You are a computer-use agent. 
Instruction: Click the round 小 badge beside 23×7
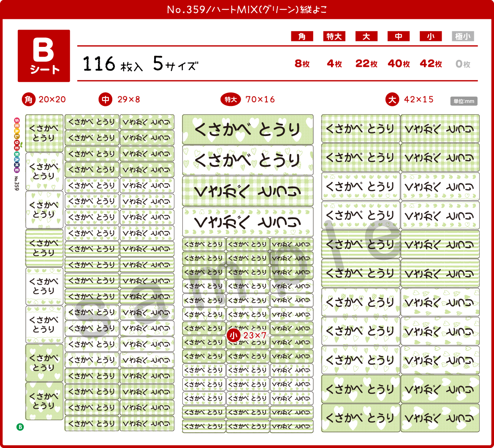click(x=233, y=336)
